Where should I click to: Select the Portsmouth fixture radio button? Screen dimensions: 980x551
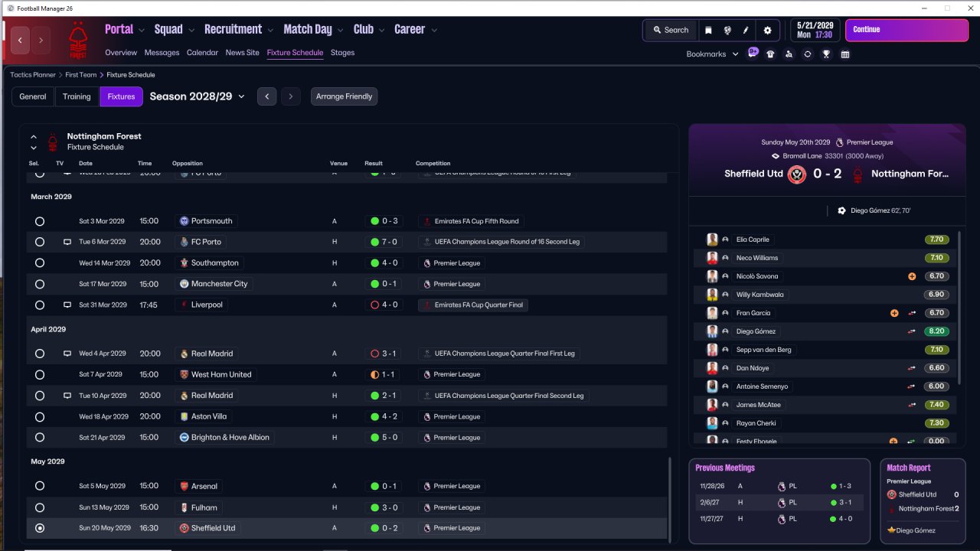point(40,221)
